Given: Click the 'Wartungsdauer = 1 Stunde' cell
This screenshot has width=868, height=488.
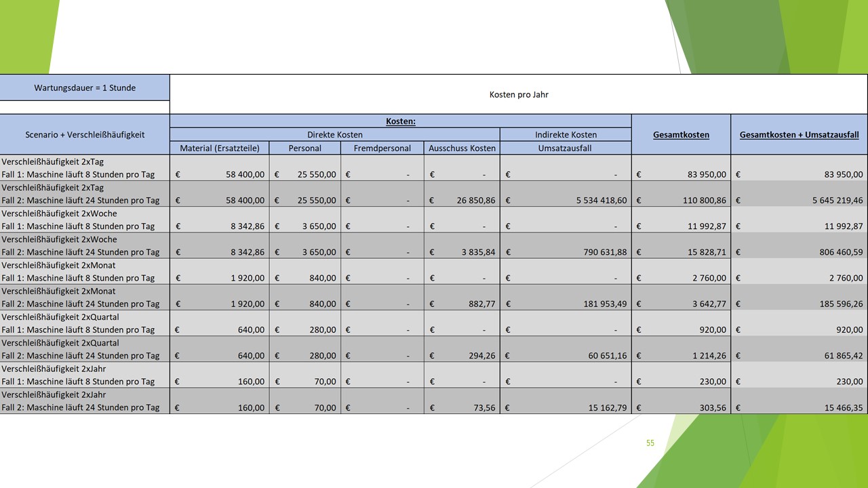Looking at the screenshot, I should (85, 87).
